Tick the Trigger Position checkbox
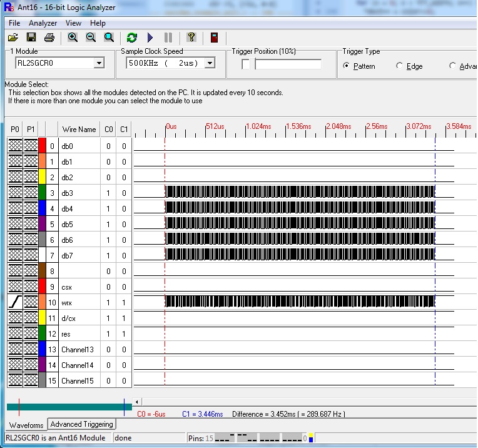 (246, 64)
